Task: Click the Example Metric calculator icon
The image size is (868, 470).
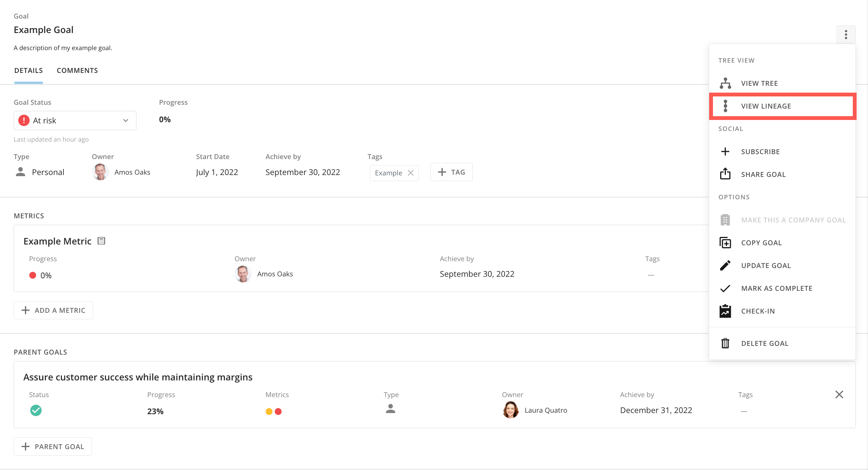Action: [101, 241]
